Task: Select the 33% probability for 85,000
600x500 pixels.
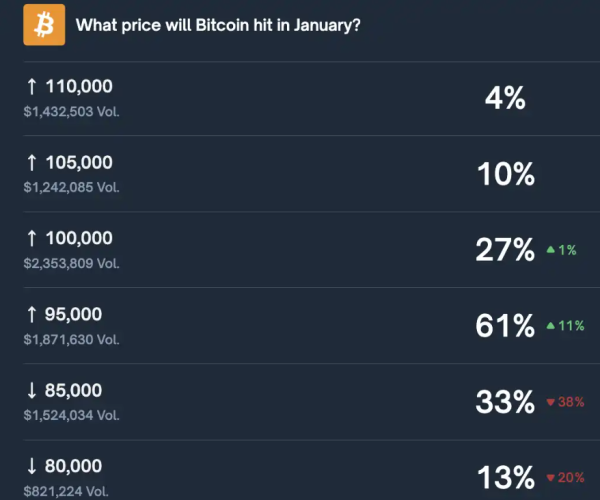Action: tap(505, 402)
